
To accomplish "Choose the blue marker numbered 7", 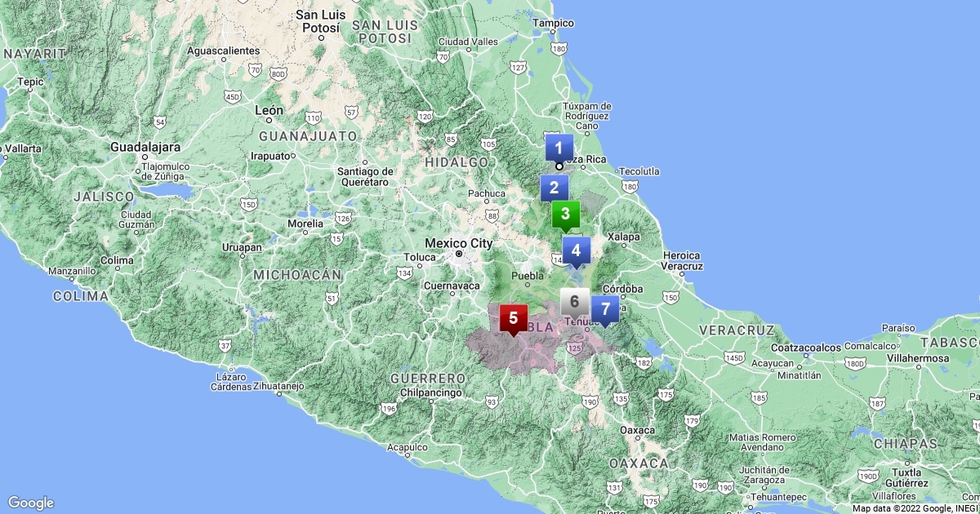I will [605, 309].
